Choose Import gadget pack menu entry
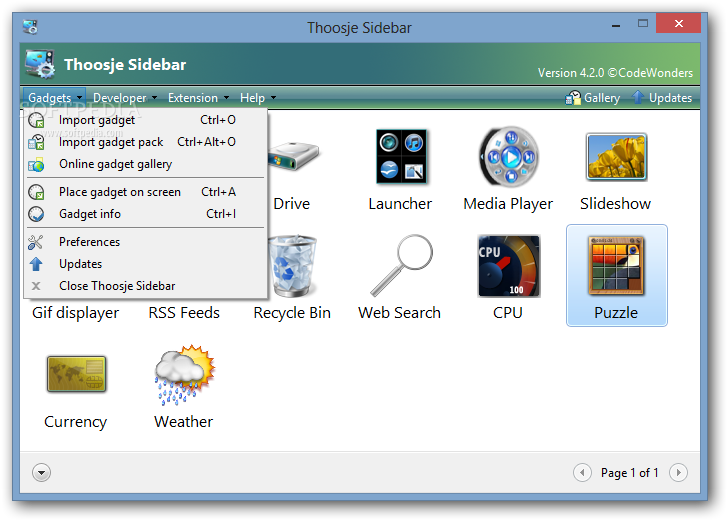 point(145,142)
